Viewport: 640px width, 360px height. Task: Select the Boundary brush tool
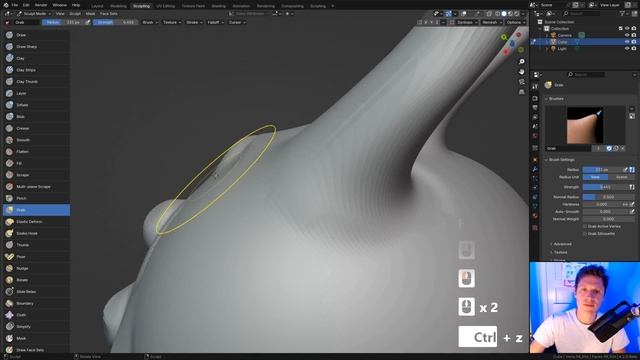point(36,304)
